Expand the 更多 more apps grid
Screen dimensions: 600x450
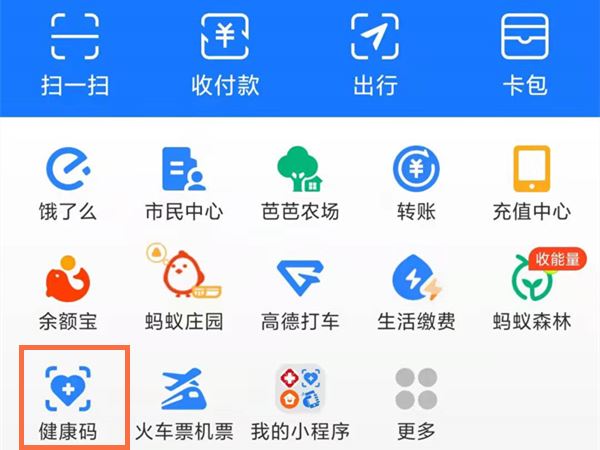[x=416, y=388]
